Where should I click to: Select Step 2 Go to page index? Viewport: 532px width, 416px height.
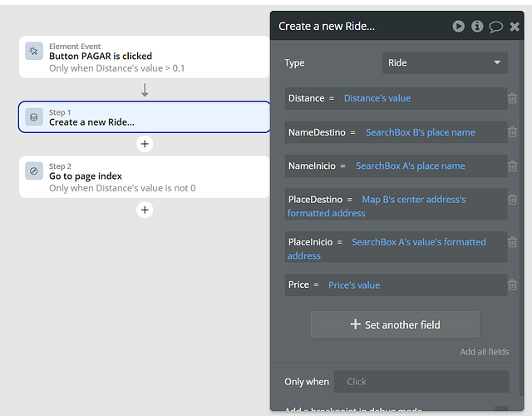pos(145,176)
